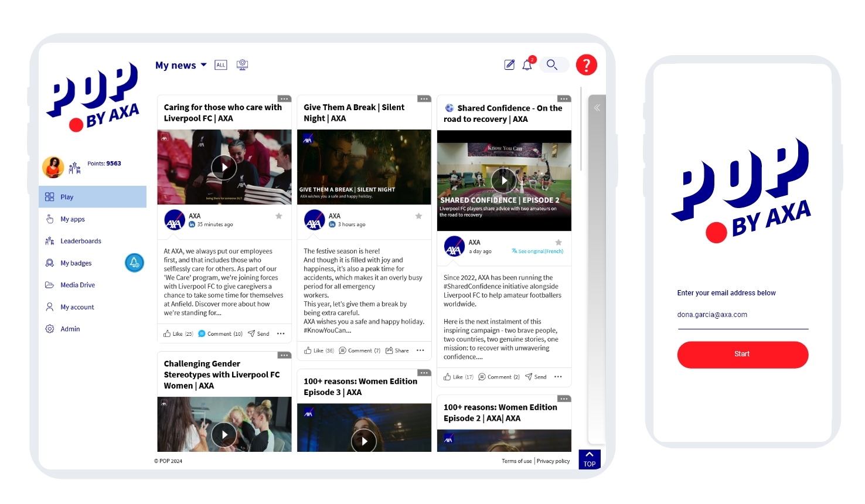The image size is (865, 504).
Task: Favorite the Caring for those who care post
Action: point(279,216)
